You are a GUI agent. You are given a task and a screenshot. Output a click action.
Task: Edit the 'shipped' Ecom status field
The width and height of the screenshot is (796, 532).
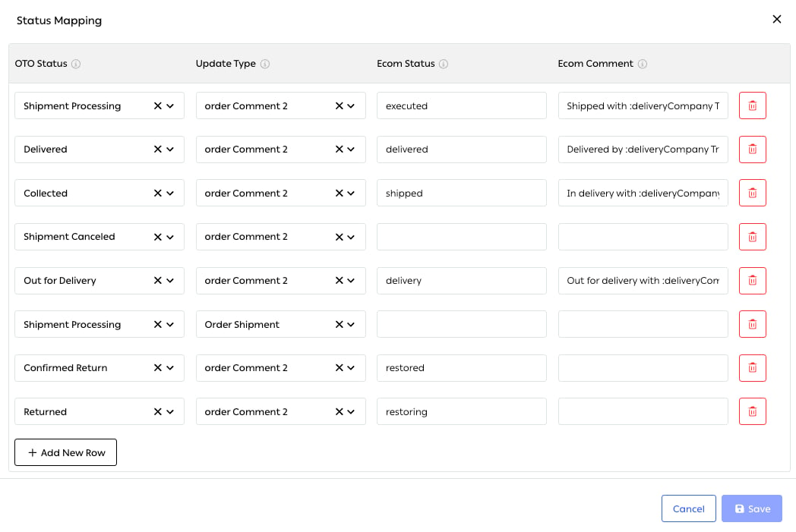tap(462, 193)
